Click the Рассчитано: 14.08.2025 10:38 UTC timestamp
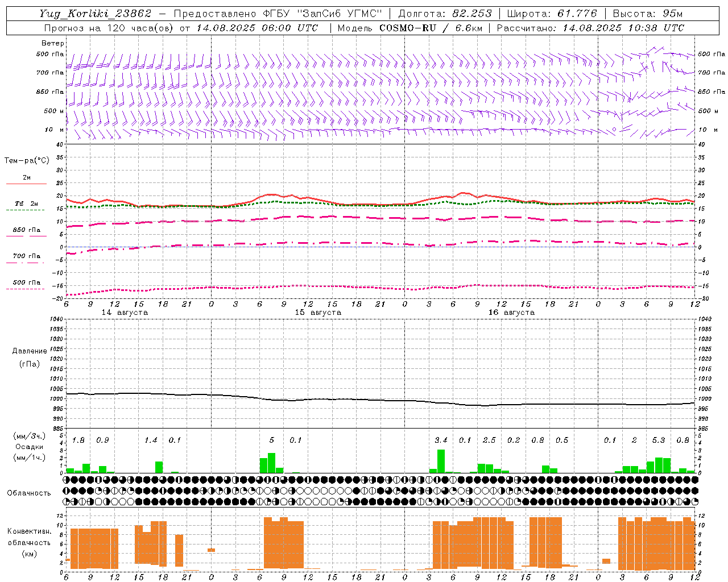Viewport: 728px width, 582px height. [x=591, y=28]
